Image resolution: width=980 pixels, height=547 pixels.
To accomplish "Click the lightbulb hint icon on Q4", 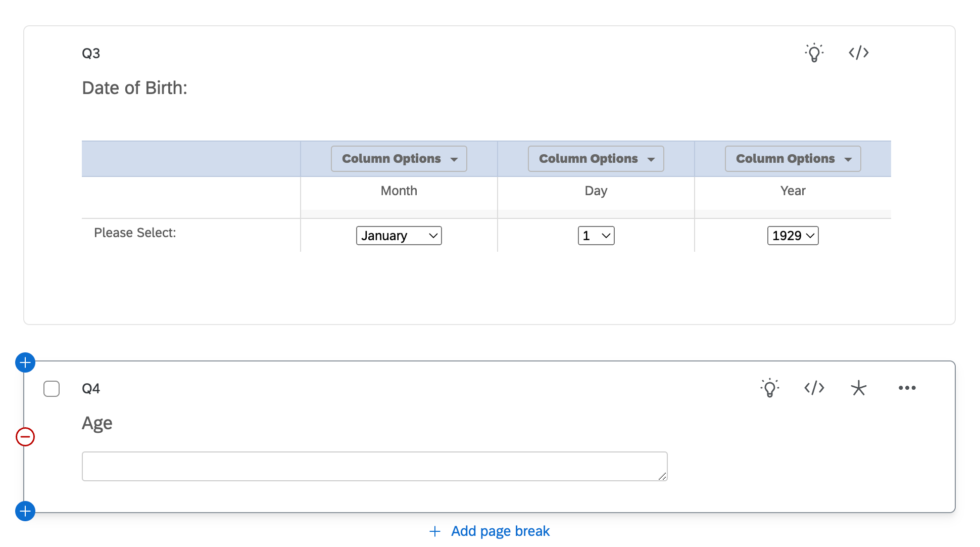I will (769, 388).
